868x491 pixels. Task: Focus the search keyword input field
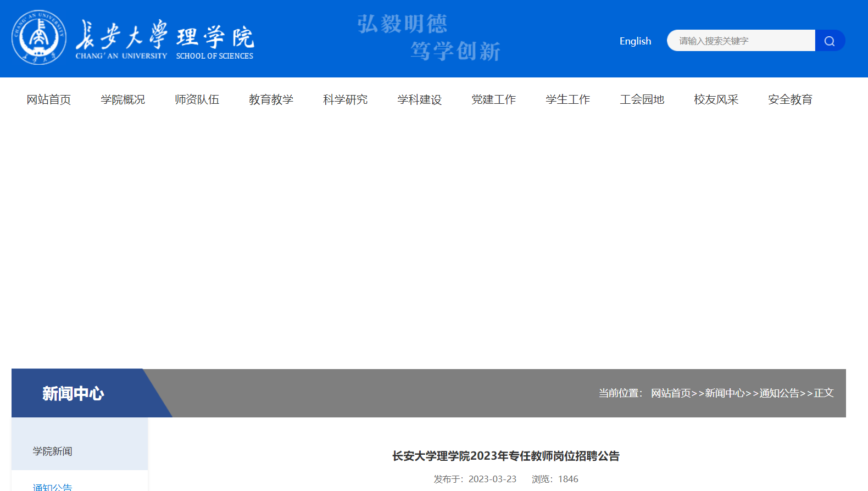tap(741, 41)
